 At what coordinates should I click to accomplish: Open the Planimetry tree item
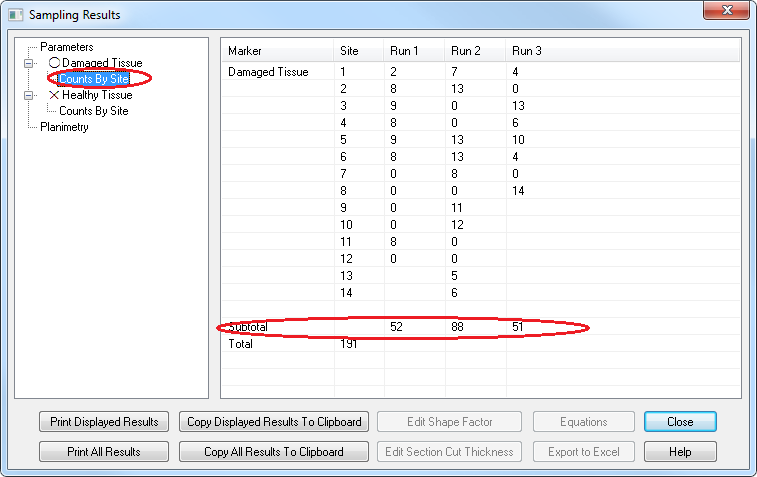pyautogui.click(x=64, y=127)
